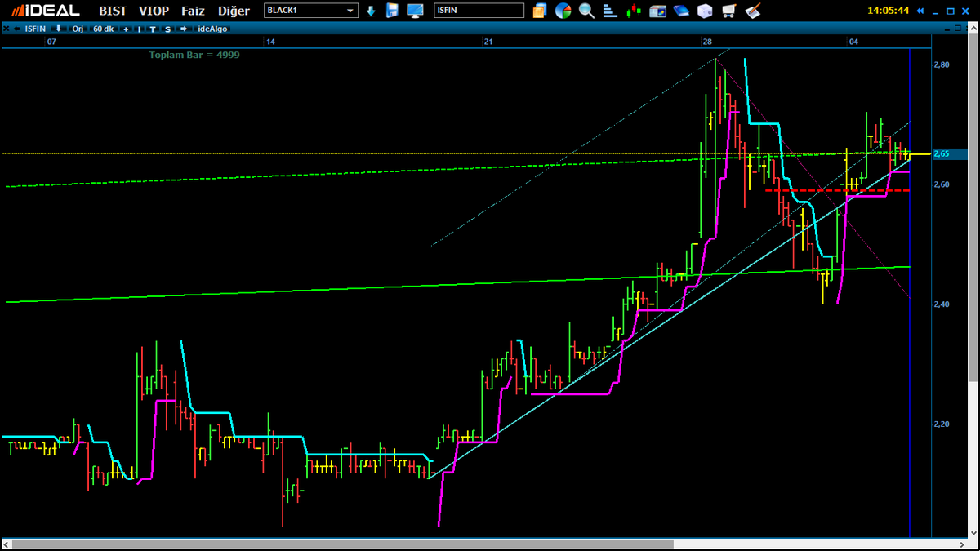Click the horizontal scrollbar thumb below chart
This screenshot has height=551, width=980.
[343, 544]
